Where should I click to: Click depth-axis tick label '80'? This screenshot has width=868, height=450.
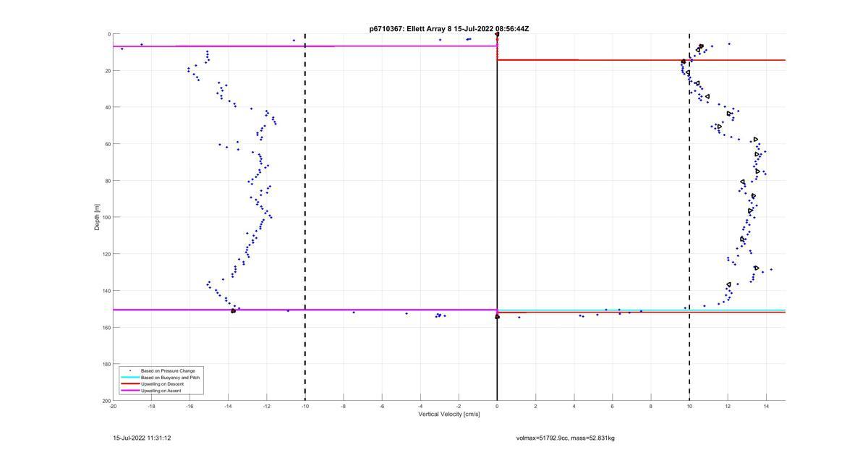107,181
